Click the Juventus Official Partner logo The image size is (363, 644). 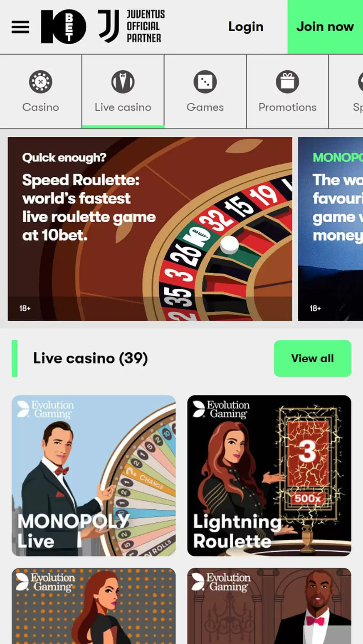131,27
